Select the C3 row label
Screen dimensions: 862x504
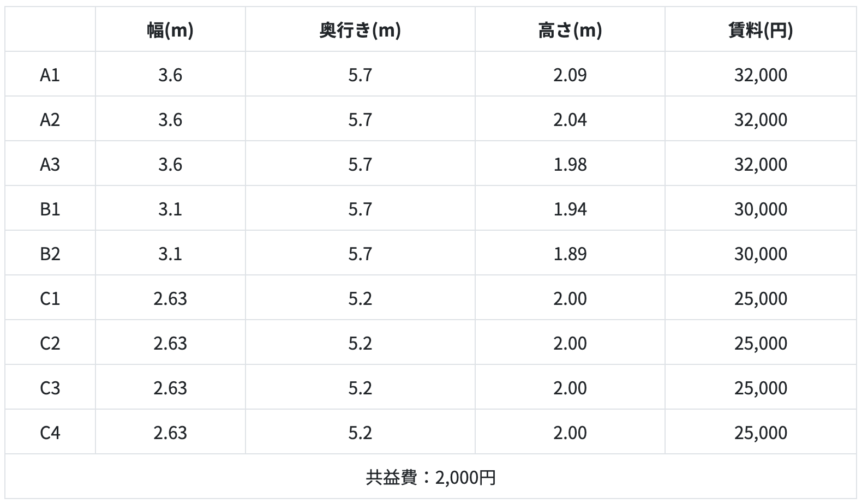50,388
